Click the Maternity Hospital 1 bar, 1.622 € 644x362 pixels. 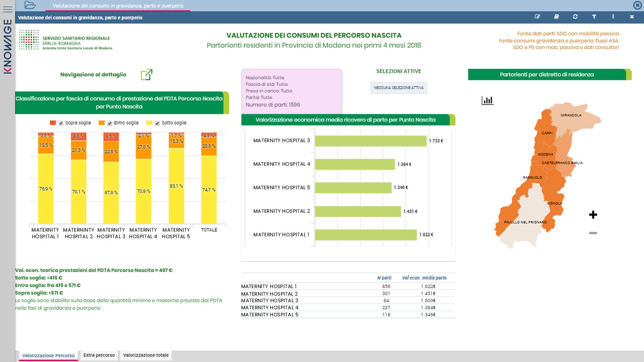pyautogui.click(x=366, y=235)
